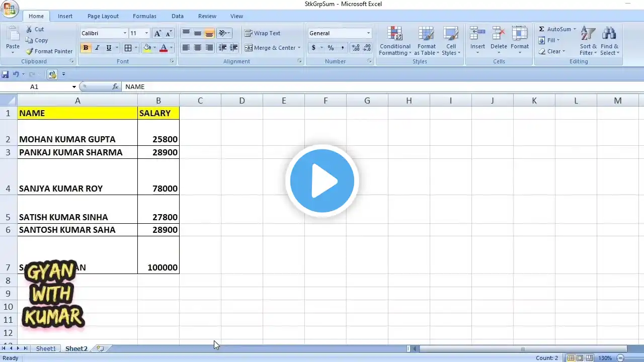Open Cell Styles gallery
This screenshot has width=644, height=362.
(451, 41)
